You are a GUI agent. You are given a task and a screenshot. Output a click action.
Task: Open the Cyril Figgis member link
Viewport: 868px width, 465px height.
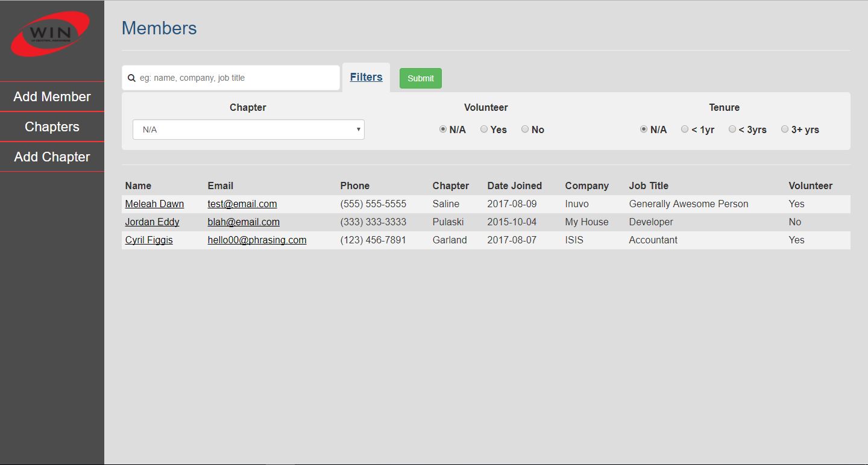pos(149,240)
